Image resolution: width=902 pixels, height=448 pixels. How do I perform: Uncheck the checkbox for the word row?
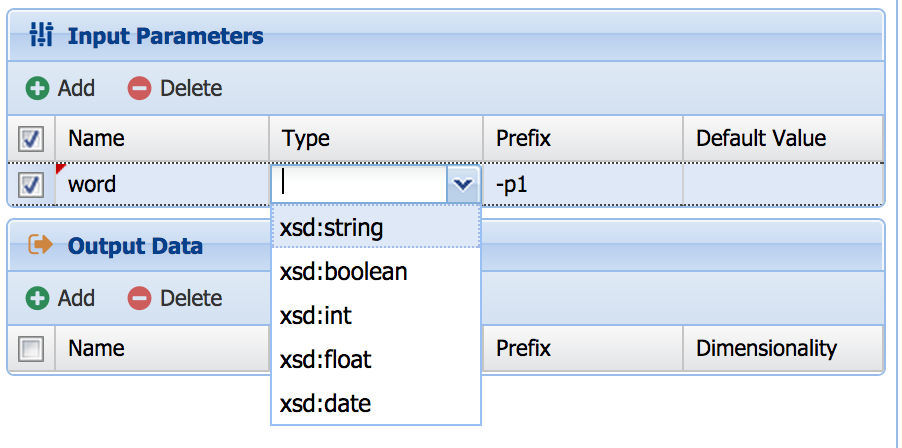pyautogui.click(x=31, y=185)
